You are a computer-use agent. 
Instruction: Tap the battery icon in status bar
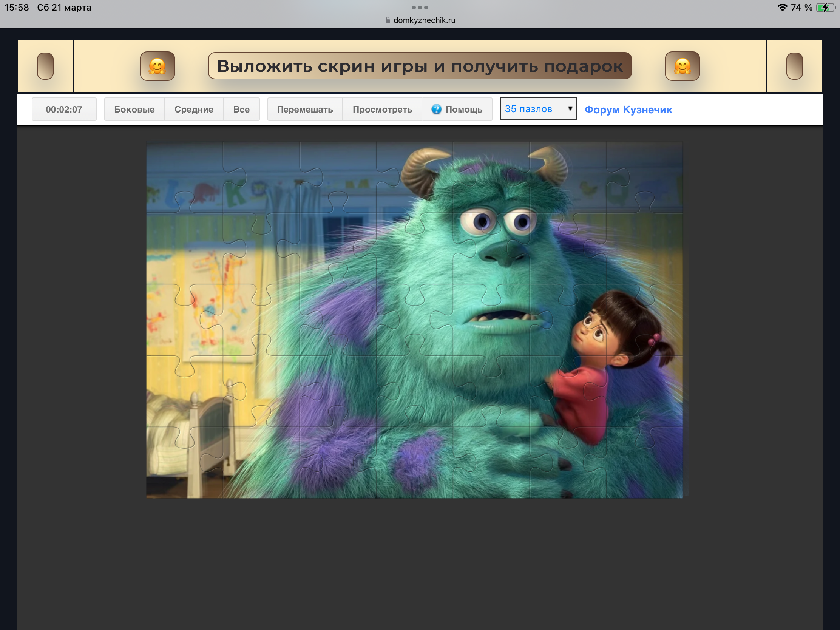coord(825,8)
